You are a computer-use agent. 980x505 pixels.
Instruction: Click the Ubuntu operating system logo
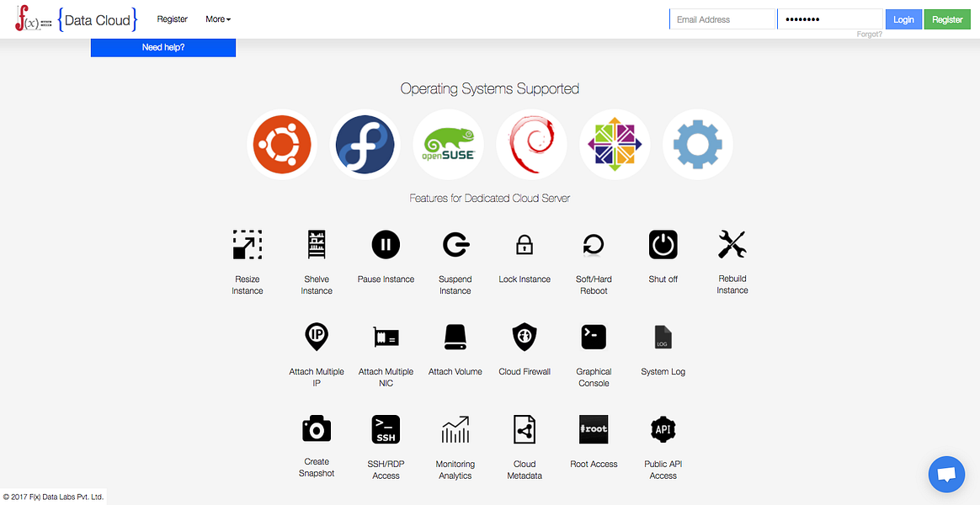(281, 145)
